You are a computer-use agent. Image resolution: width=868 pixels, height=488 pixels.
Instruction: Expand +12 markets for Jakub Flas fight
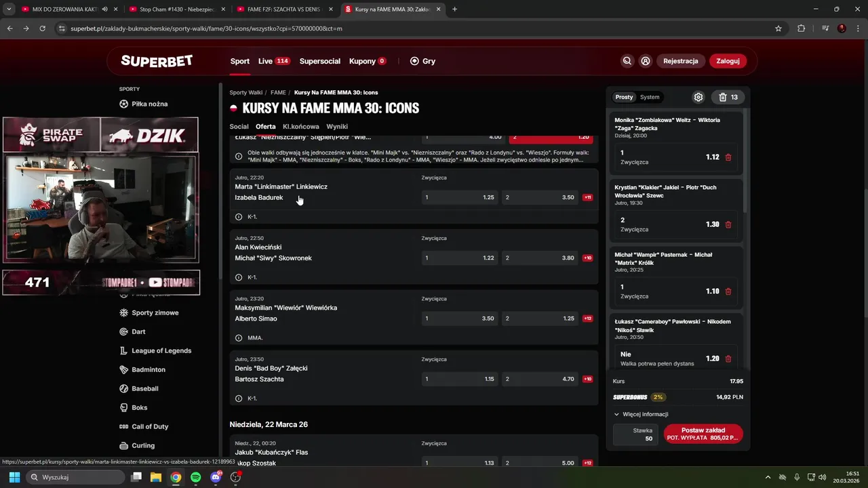[x=587, y=463]
